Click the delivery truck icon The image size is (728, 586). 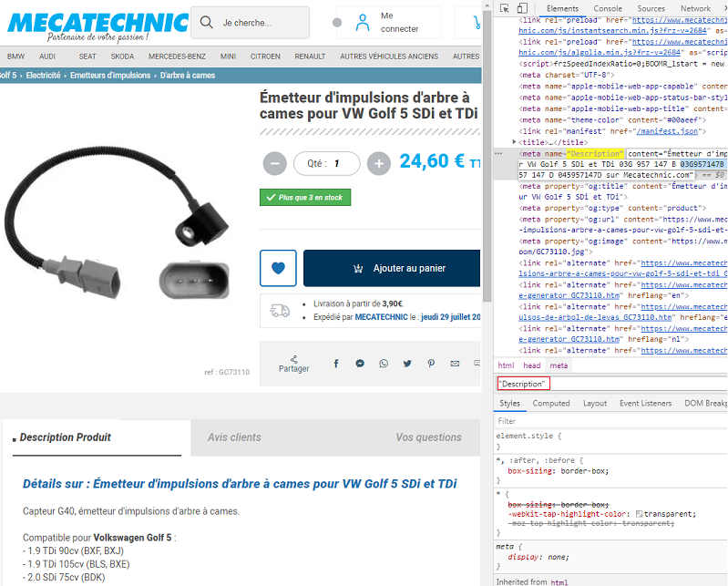point(280,311)
